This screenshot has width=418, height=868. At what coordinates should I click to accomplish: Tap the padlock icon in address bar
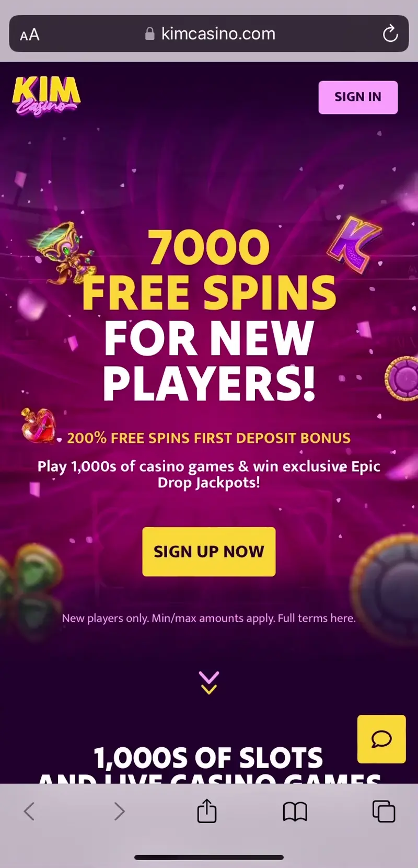(x=150, y=34)
